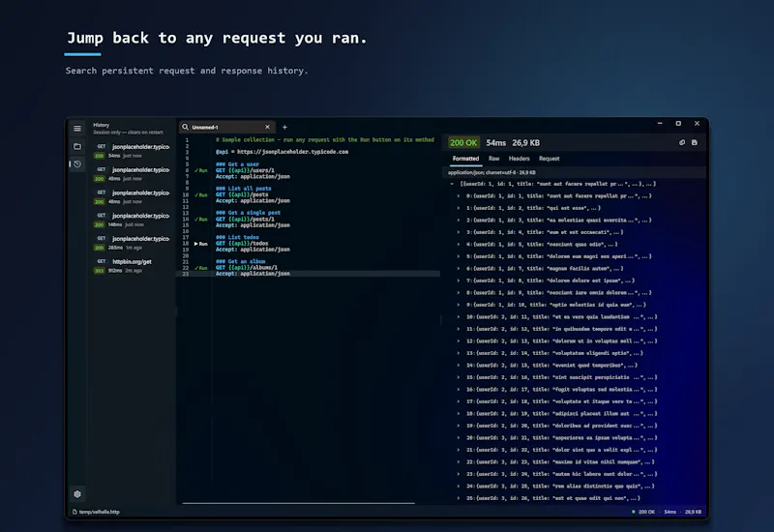Click the application/json charset info line
774x532 pixels.
[491, 173]
